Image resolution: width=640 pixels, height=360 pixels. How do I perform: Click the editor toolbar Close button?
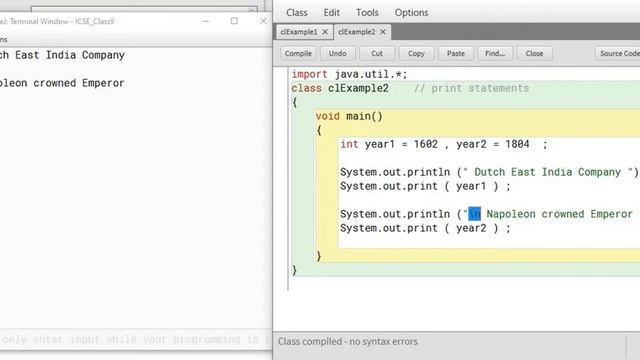pyautogui.click(x=534, y=53)
